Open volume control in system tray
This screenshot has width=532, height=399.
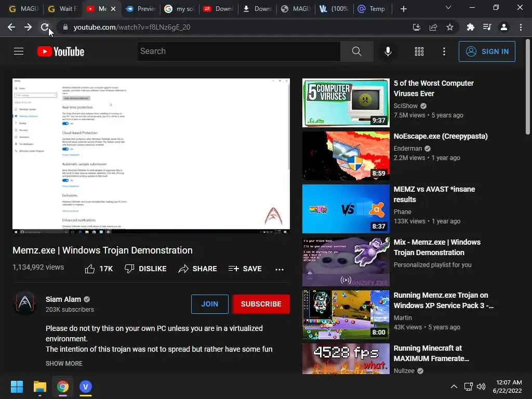coord(481,387)
